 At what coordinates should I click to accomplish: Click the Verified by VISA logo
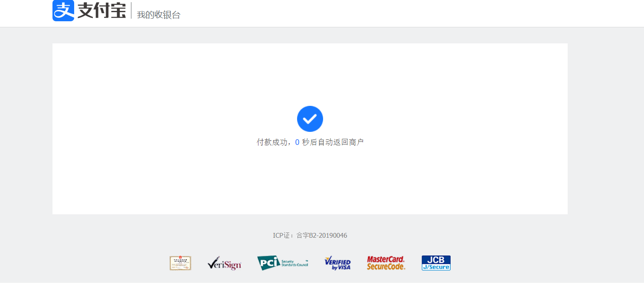point(337,263)
